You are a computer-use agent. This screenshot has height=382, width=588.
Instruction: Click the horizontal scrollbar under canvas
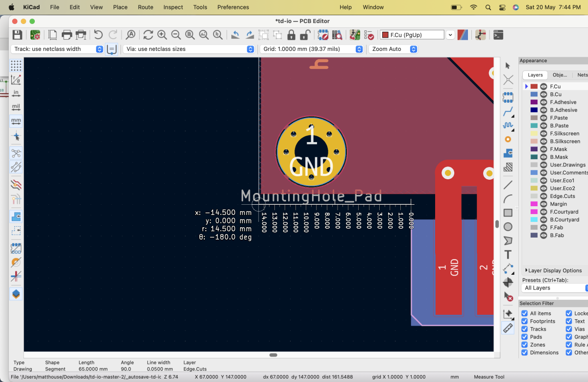[273, 355]
